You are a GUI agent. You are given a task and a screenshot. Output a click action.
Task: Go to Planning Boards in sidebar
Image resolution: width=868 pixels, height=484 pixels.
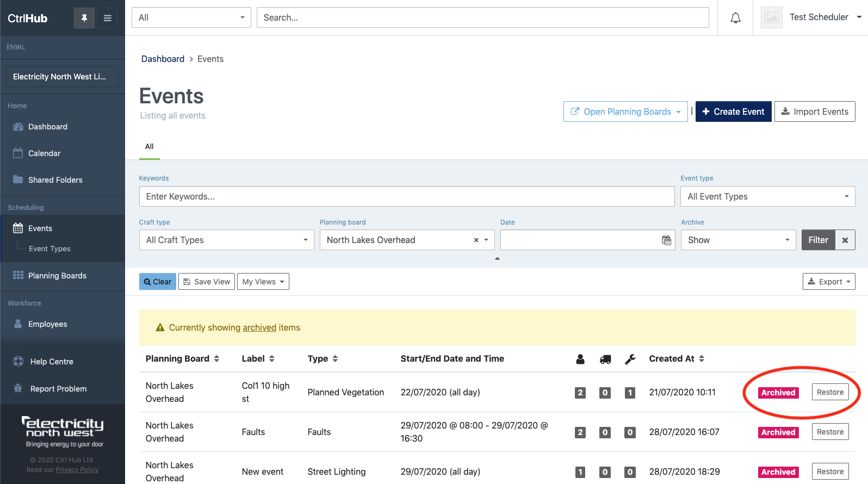click(x=57, y=276)
